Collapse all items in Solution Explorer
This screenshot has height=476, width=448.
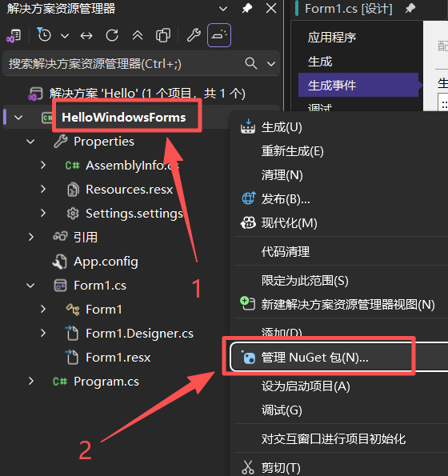click(138, 36)
